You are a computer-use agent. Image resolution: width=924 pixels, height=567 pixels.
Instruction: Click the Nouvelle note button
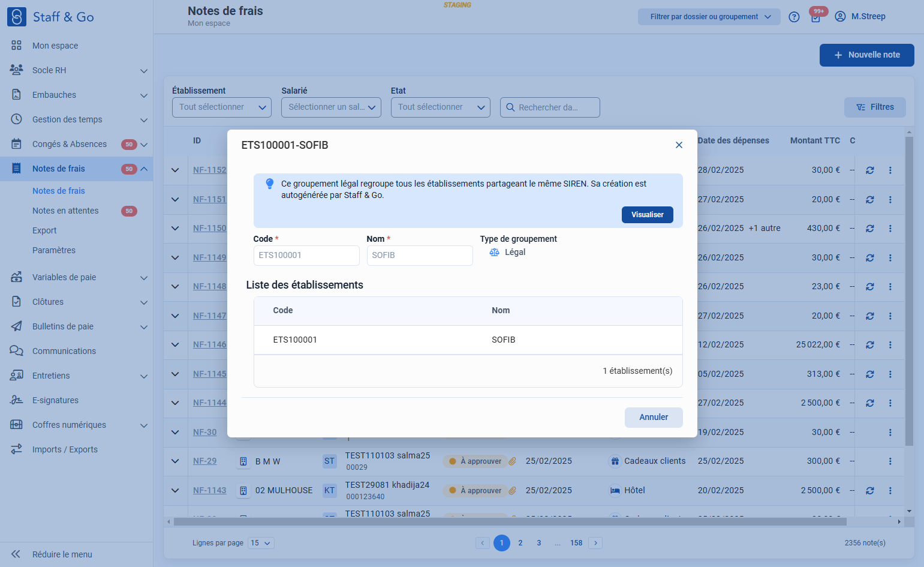(867, 55)
